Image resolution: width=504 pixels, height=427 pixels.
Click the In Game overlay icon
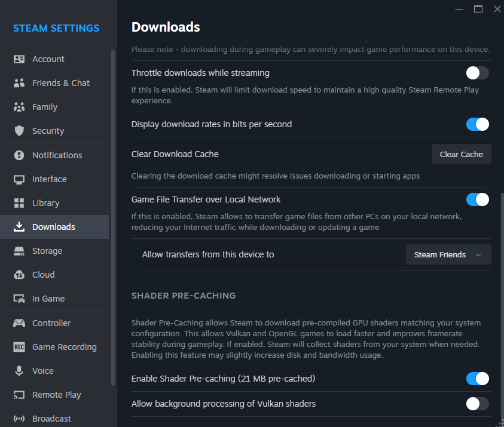(x=19, y=299)
